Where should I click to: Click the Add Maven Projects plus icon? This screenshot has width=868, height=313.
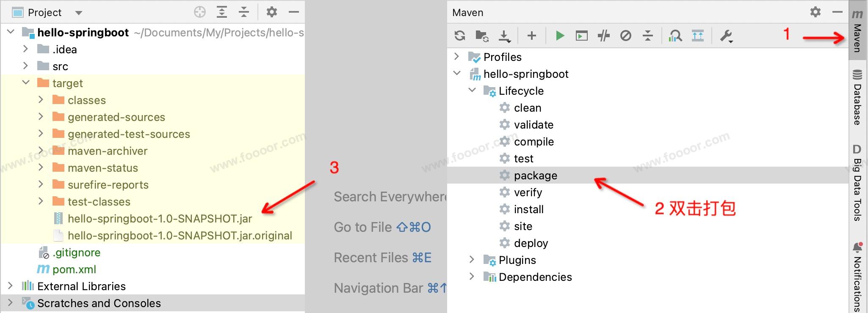pyautogui.click(x=532, y=36)
